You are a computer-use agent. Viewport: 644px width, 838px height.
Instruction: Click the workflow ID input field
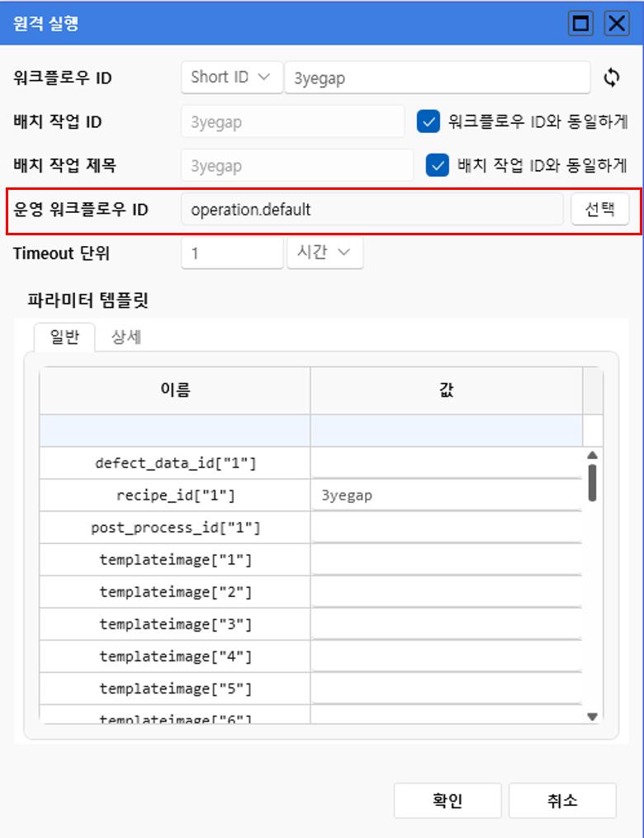(436, 78)
